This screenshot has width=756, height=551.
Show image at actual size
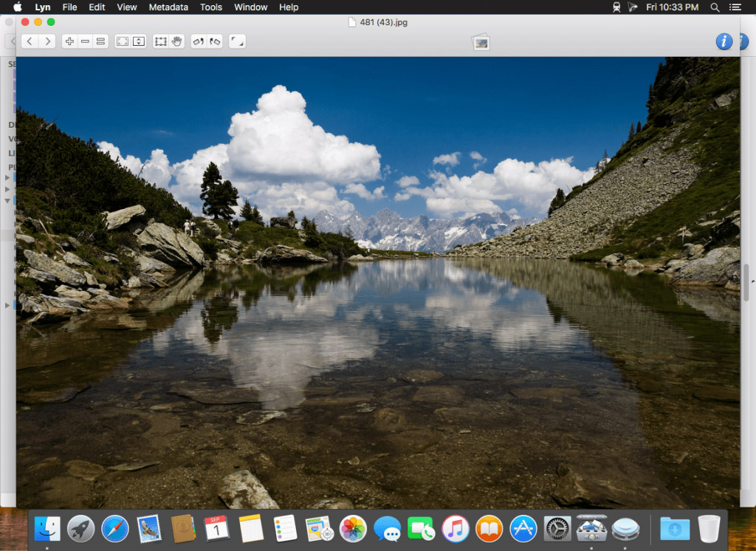(x=100, y=41)
